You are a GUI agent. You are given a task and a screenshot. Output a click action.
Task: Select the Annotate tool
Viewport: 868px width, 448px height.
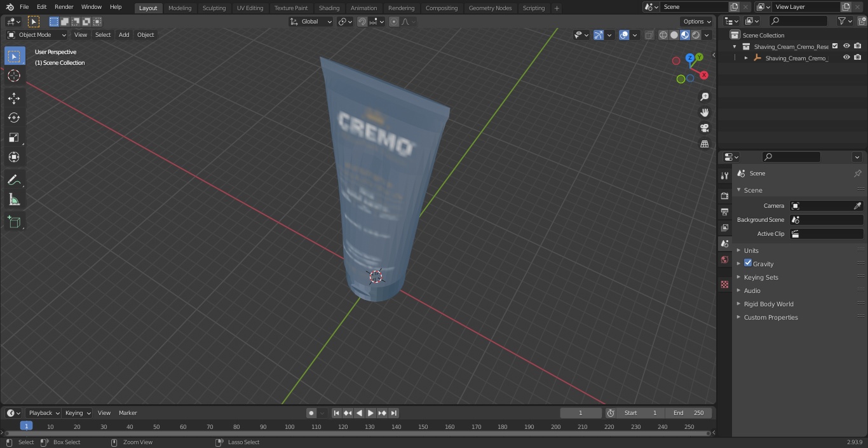14,180
